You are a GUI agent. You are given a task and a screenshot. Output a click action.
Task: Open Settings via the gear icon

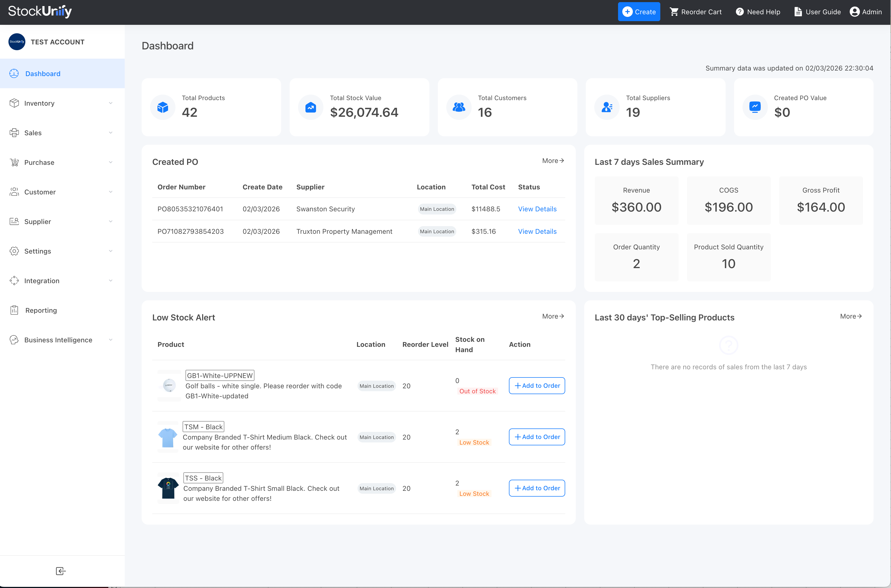14,251
